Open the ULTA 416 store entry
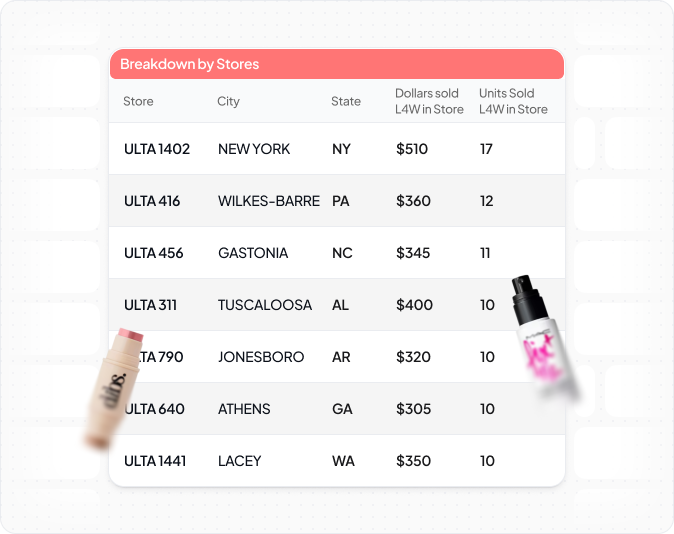The height and width of the screenshot is (534, 674). click(x=152, y=201)
